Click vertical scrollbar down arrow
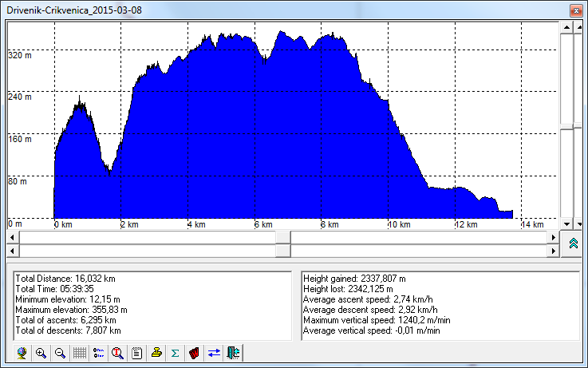 pos(566,224)
